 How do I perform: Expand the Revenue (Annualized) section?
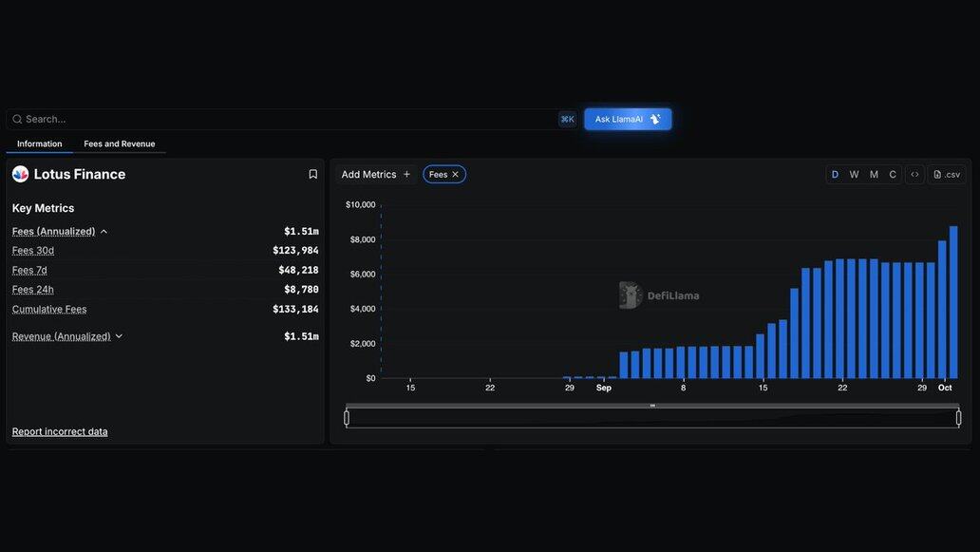click(119, 336)
